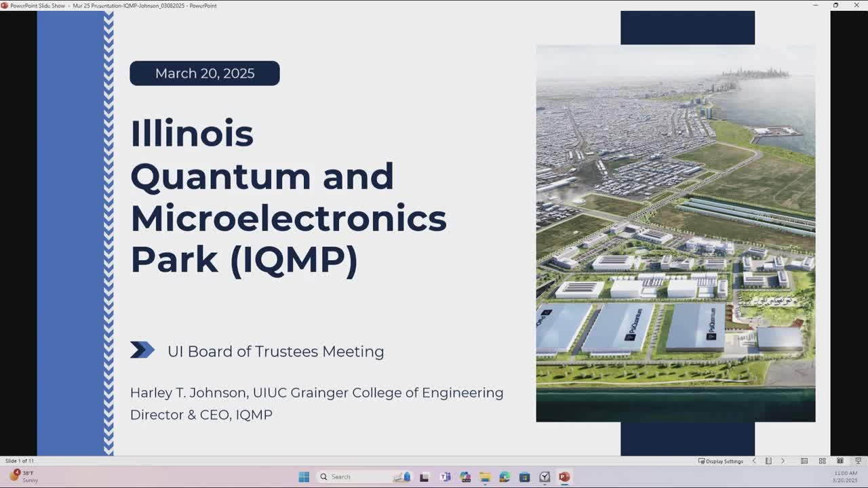Open Microsoft Edge from the taskbar

pyautogui.click(x=505, y=477)
